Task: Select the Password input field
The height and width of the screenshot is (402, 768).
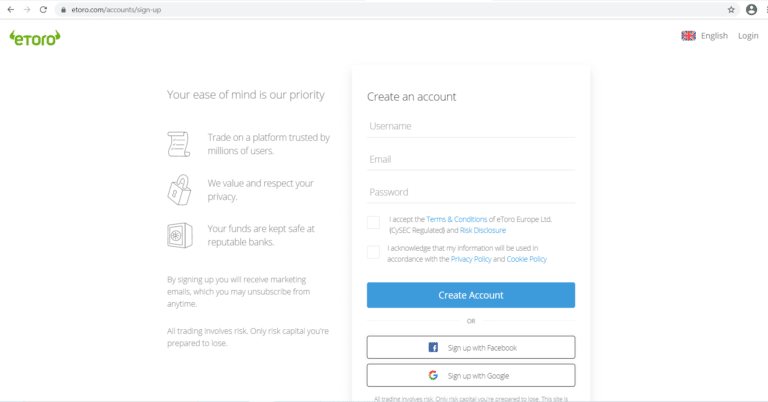Action: pyautogui.click(x=471, y=192)
